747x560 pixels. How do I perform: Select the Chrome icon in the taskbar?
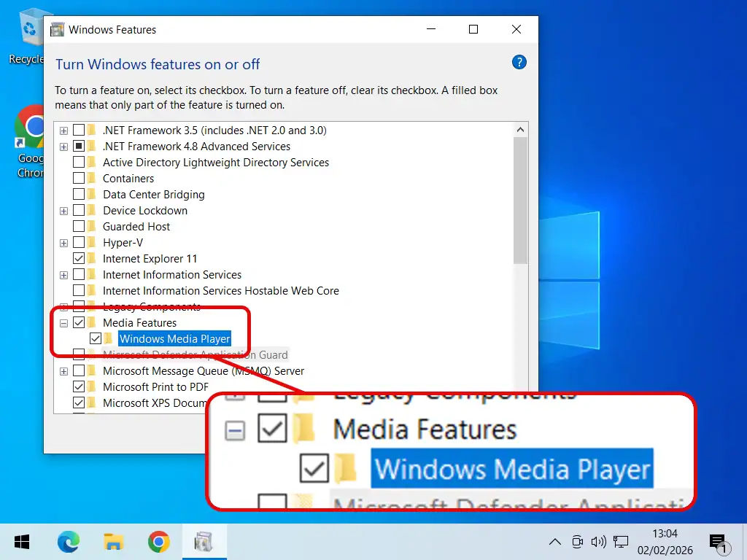[159, 542]
